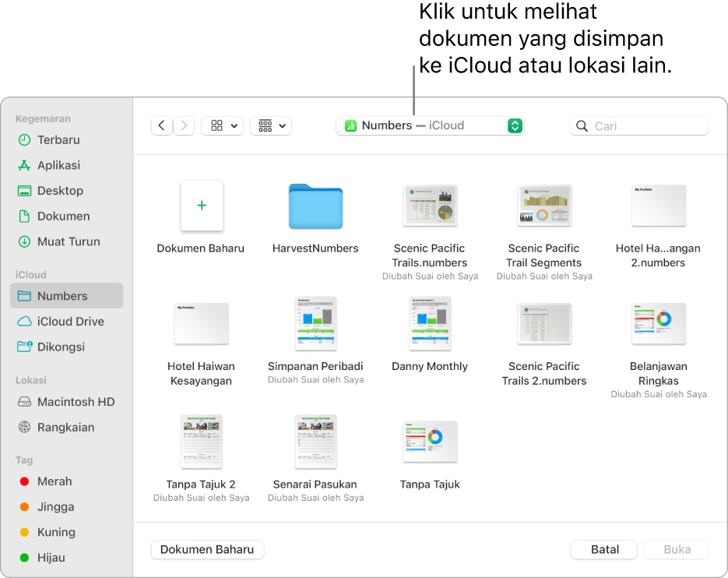Open the HarvestNumbers folder
This screenshot has height=578, width=728.
tap(315, 206)
